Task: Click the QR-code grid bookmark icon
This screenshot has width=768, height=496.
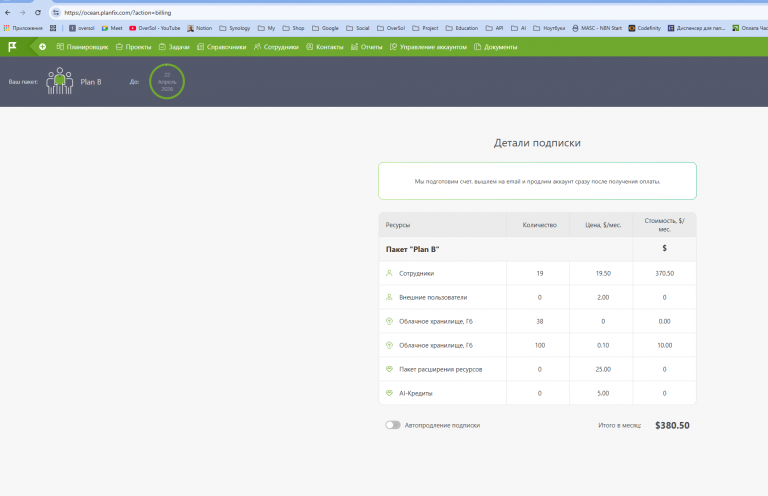Action: [53, 28]
